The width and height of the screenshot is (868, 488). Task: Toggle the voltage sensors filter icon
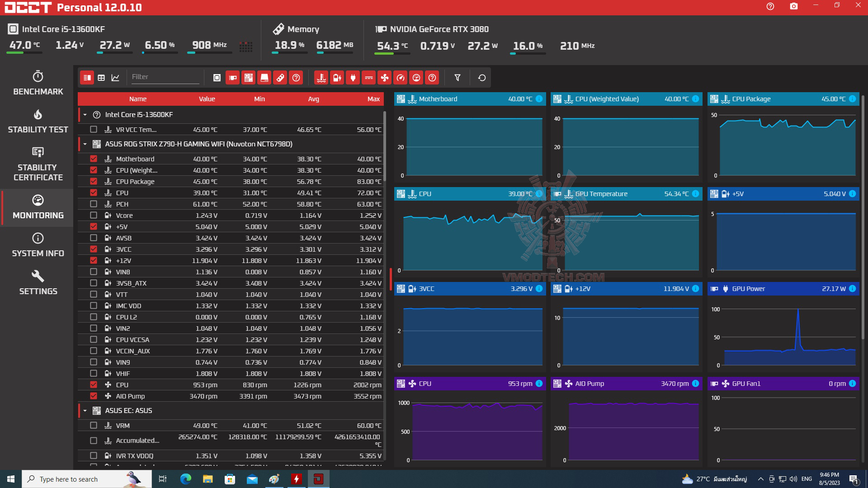337,78
